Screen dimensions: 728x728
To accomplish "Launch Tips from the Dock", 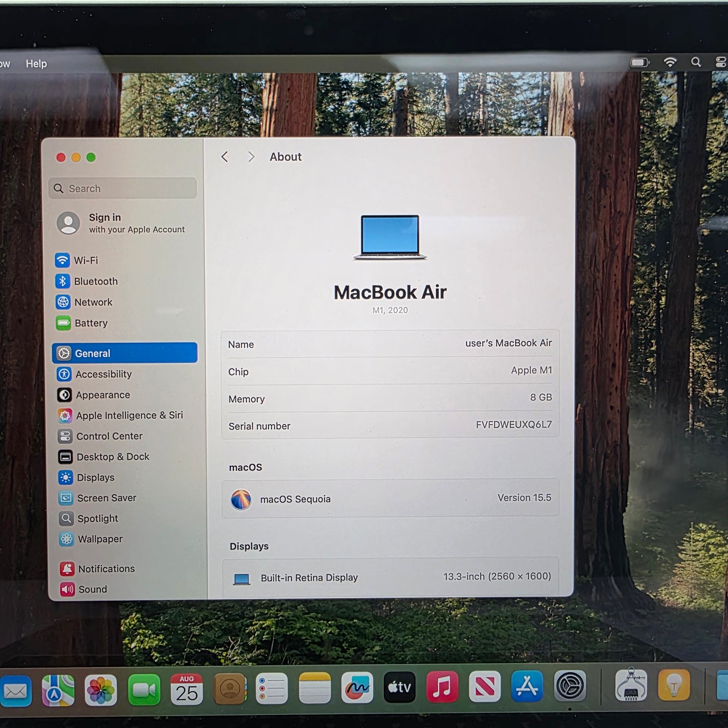I will click(674, 685).
